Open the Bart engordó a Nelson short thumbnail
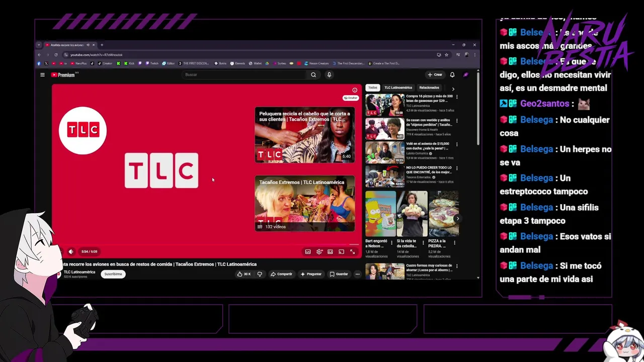Screen dimensions: 644x362 point(380,214)
